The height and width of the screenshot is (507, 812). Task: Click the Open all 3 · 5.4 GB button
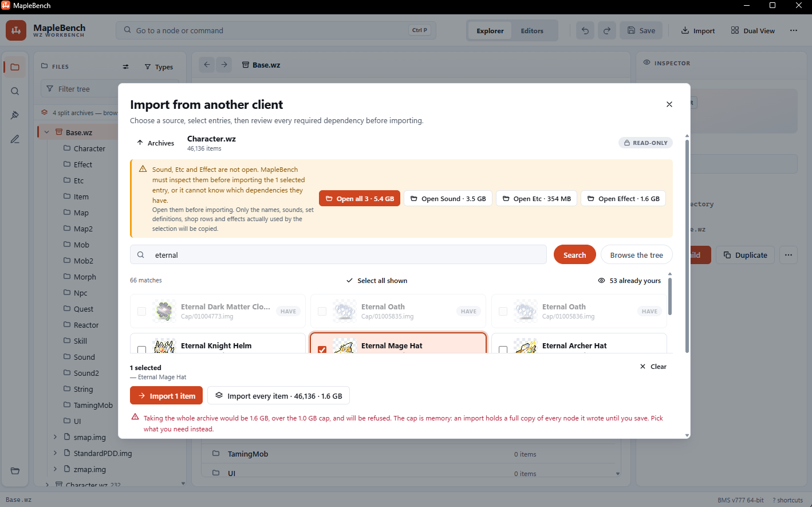point(360,199)
